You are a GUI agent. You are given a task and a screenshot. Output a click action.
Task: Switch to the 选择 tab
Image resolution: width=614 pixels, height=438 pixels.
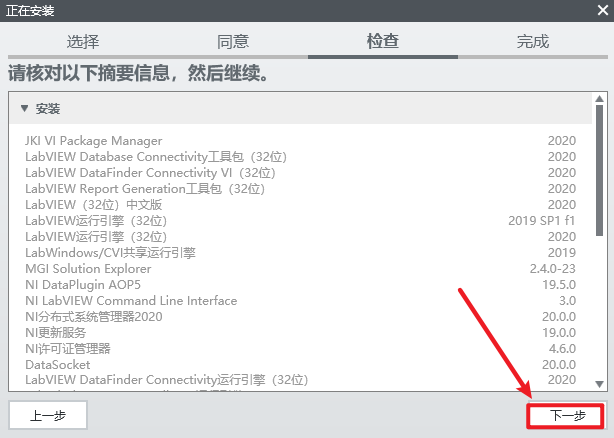tap(83, 42)
